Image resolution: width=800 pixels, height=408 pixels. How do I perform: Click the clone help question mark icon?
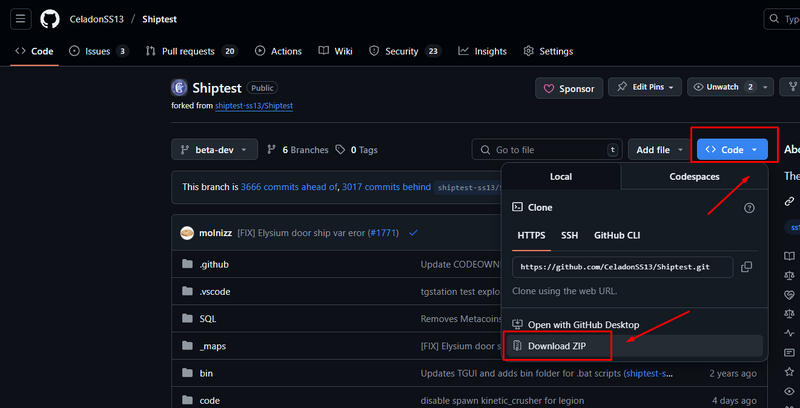click(x=749, y=207)
